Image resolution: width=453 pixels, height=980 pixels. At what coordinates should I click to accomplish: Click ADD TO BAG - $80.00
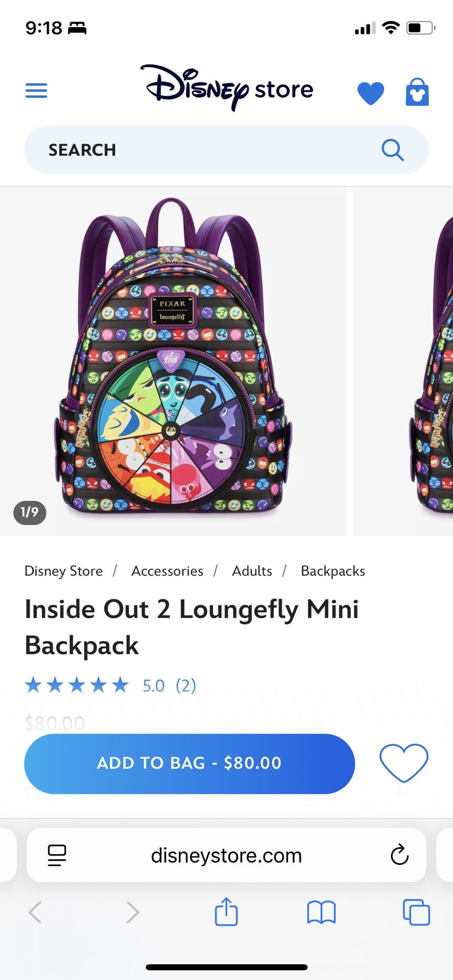189,764
